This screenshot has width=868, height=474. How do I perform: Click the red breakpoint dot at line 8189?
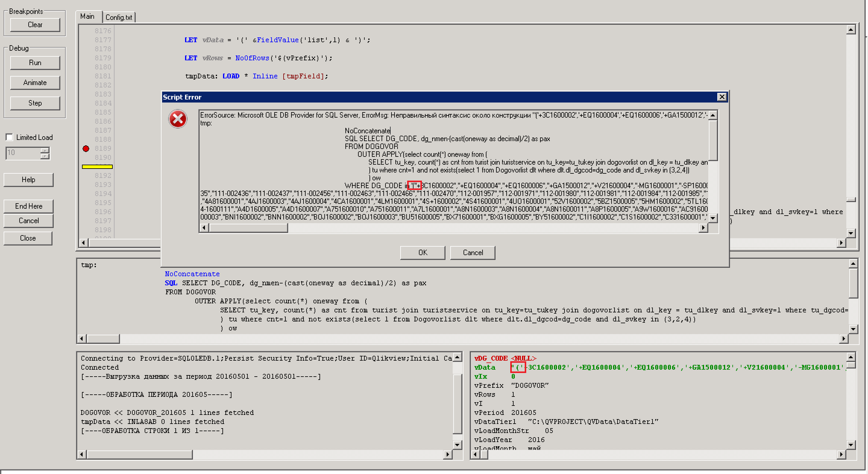tap(86, 148)
